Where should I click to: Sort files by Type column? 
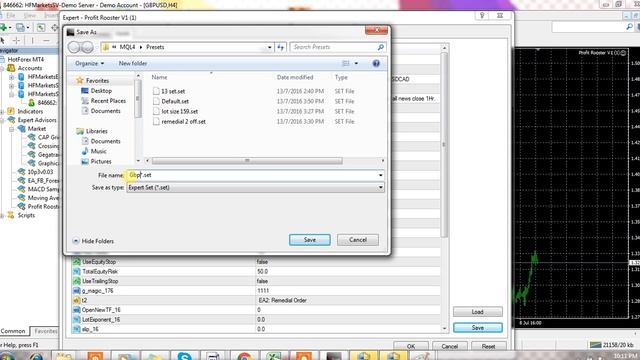(x=341, y=77)
